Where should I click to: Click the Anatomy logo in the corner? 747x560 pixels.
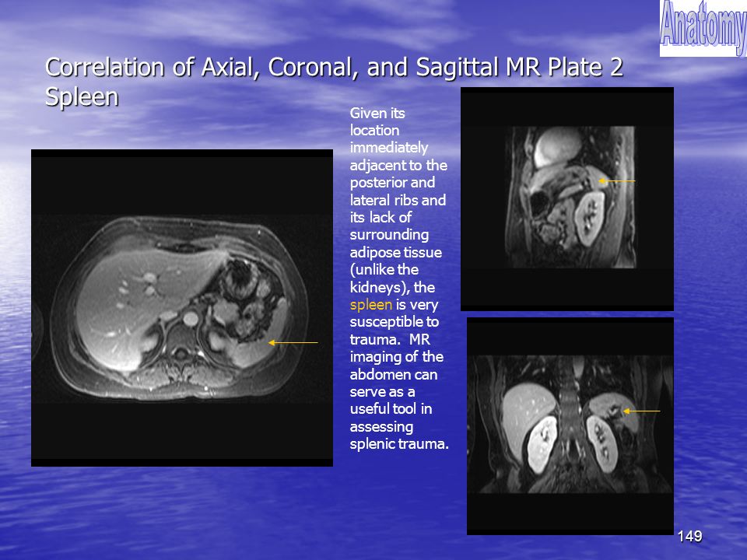point(703,29)
